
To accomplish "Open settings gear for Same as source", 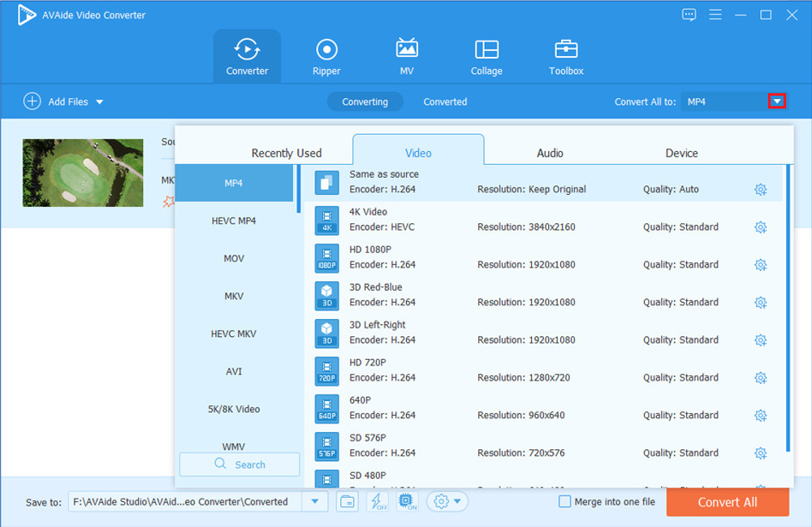I will point(760,189).
